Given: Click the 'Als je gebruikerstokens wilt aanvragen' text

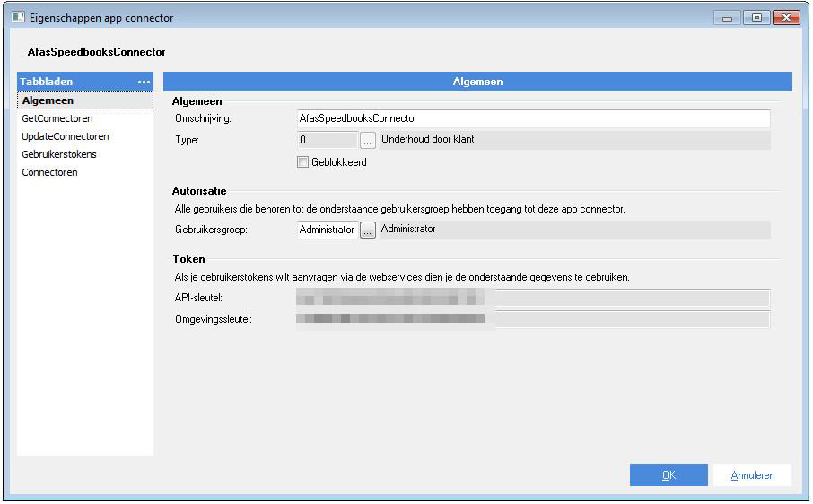Looking at the screenshot, I should (x=402, y=277).
